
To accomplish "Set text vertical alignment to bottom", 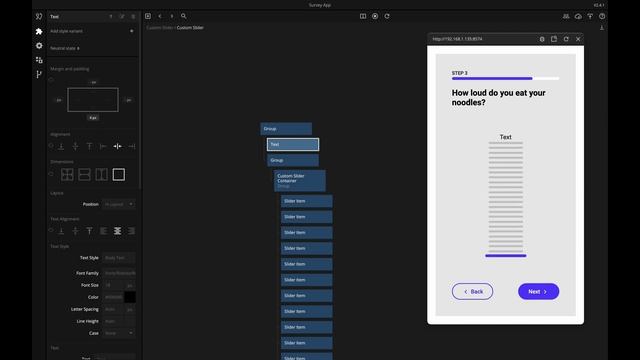I will [x=61, y=231].
